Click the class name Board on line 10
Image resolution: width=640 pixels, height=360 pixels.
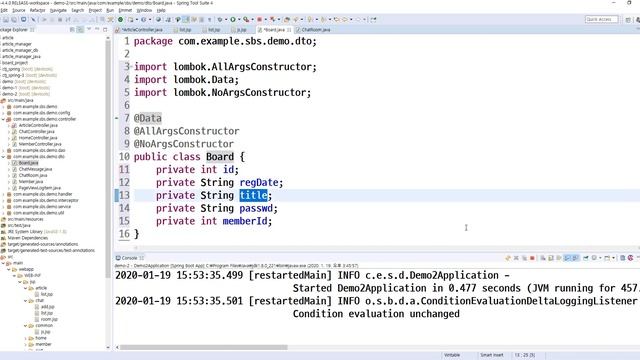coord(220,157)
